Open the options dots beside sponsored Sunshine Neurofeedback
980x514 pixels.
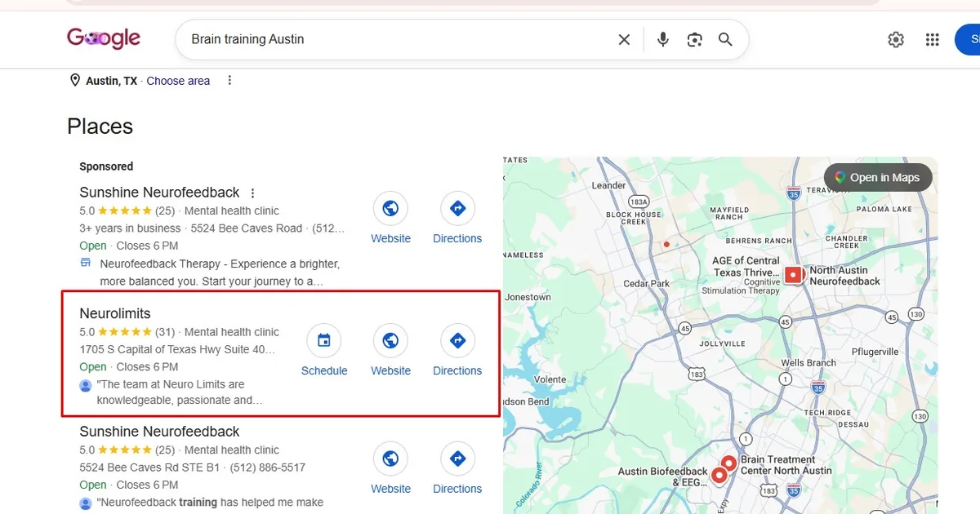[x=252, y=193]
